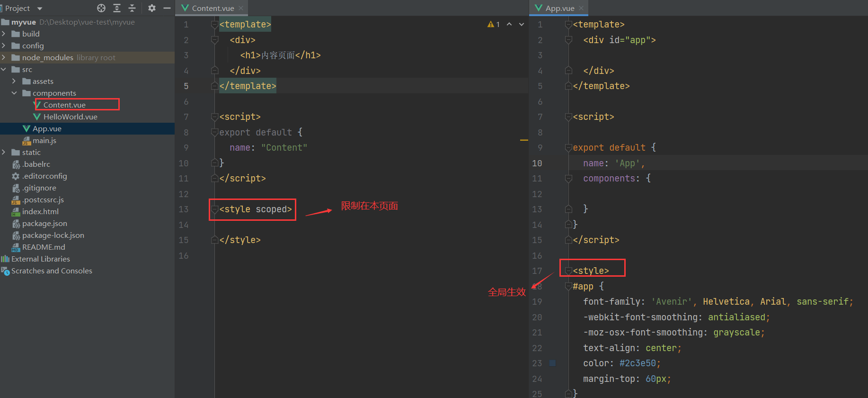Expand the assets folder

14,81
